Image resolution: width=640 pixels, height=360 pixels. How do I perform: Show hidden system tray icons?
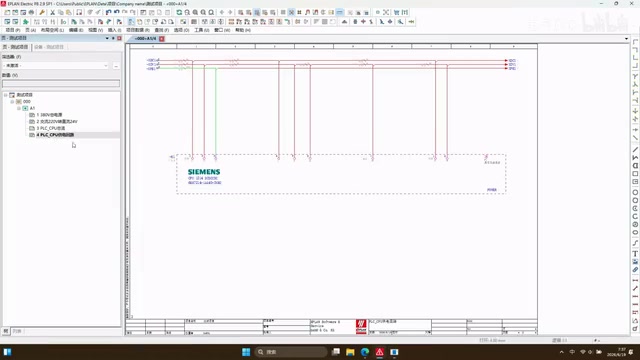coord(562,352)
